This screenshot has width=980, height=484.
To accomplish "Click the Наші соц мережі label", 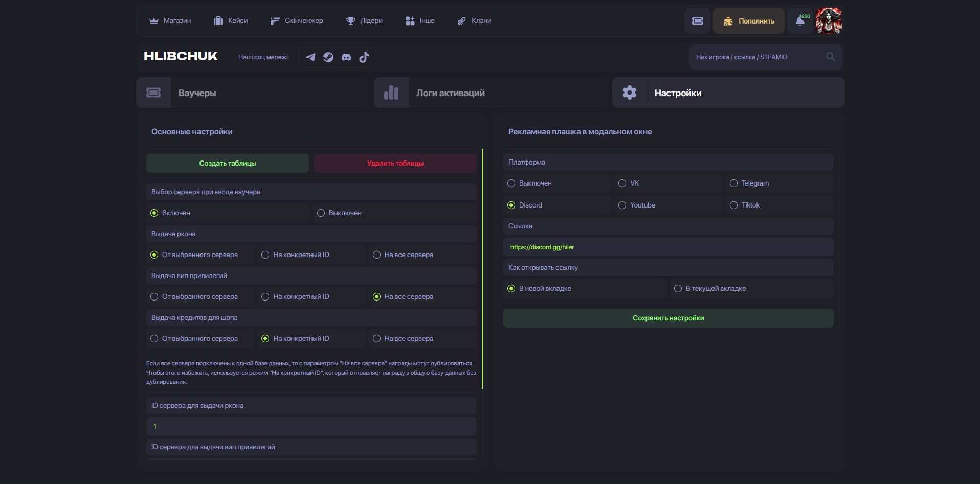I will (263, 57).
